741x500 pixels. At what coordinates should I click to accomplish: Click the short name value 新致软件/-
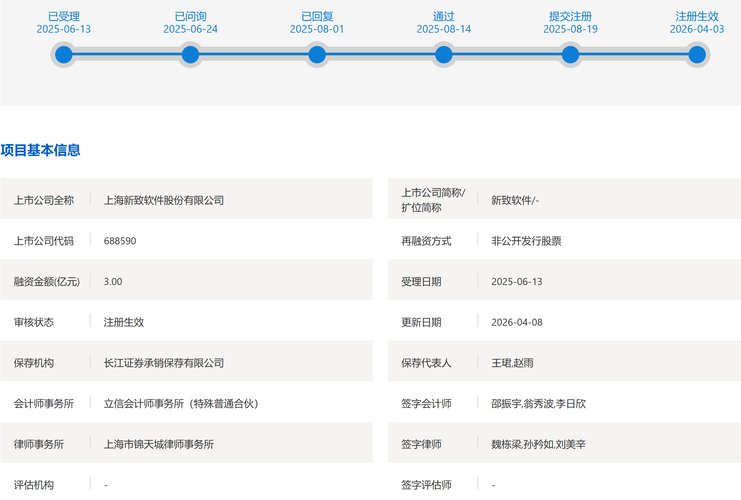515,200
